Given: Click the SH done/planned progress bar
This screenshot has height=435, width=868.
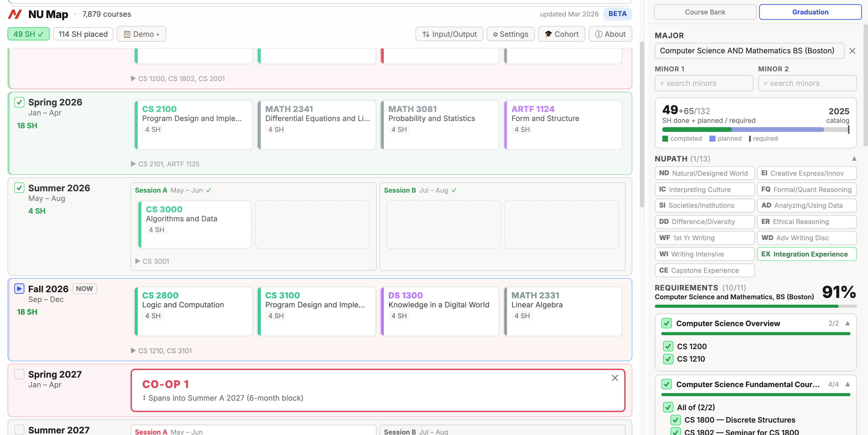Looking at the screenshot, I should pos(755,130).
